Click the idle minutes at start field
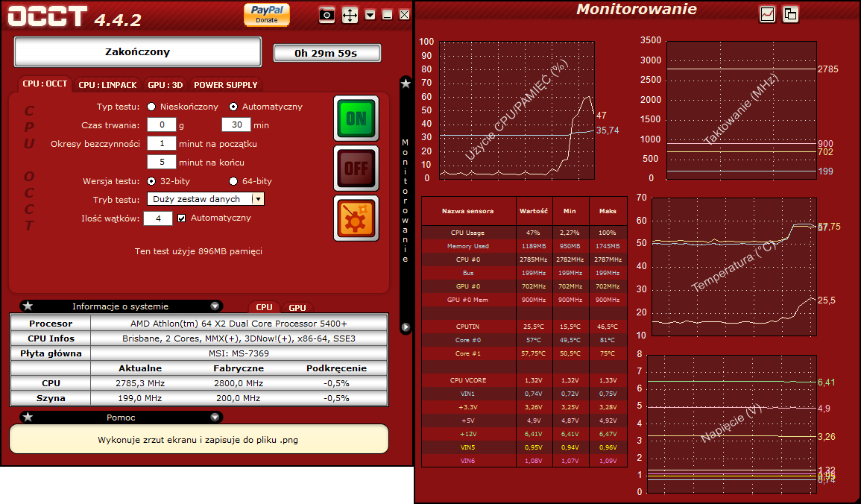Screen dimensions: 861x504 click(x=162, y=144)
